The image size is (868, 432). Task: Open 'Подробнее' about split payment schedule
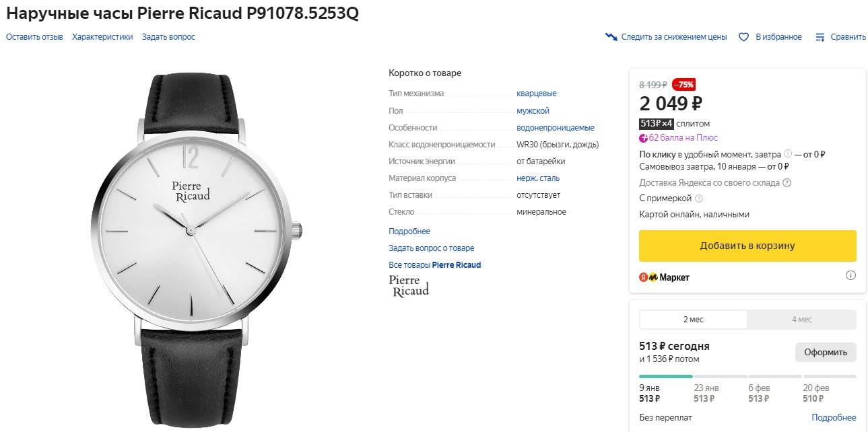coord(834,418)
